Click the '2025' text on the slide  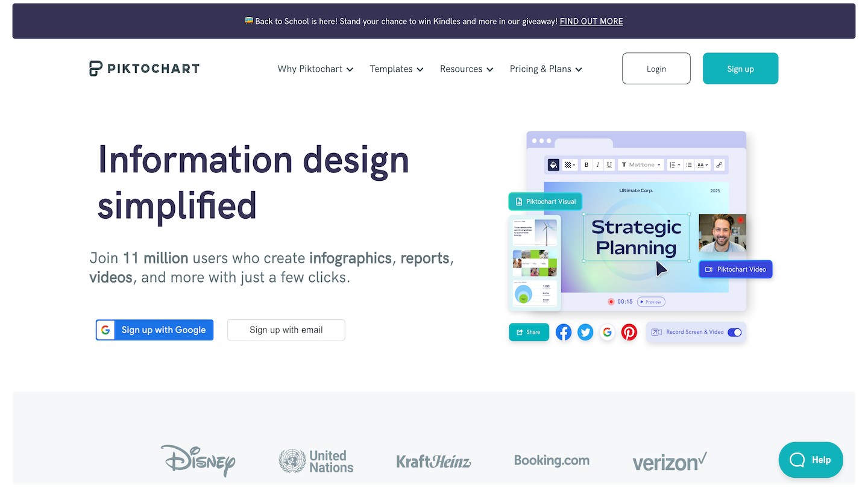[x=715, y=191]
